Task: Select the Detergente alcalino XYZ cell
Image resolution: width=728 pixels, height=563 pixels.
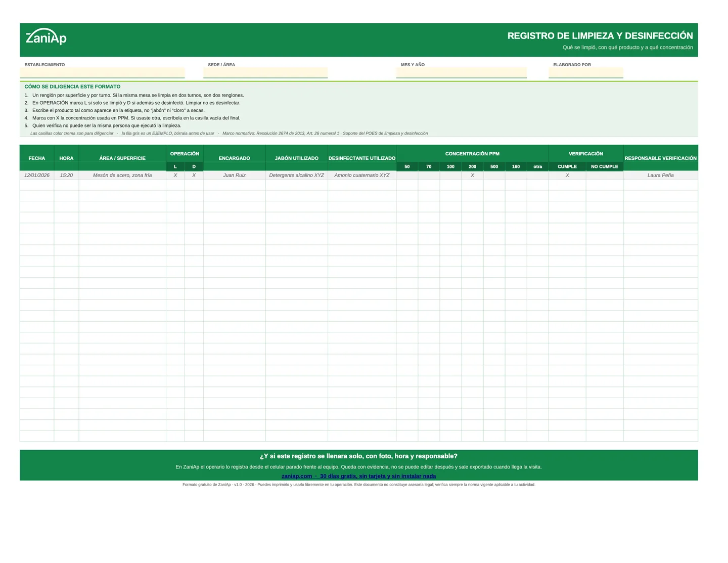Action: tap(297, 175)
